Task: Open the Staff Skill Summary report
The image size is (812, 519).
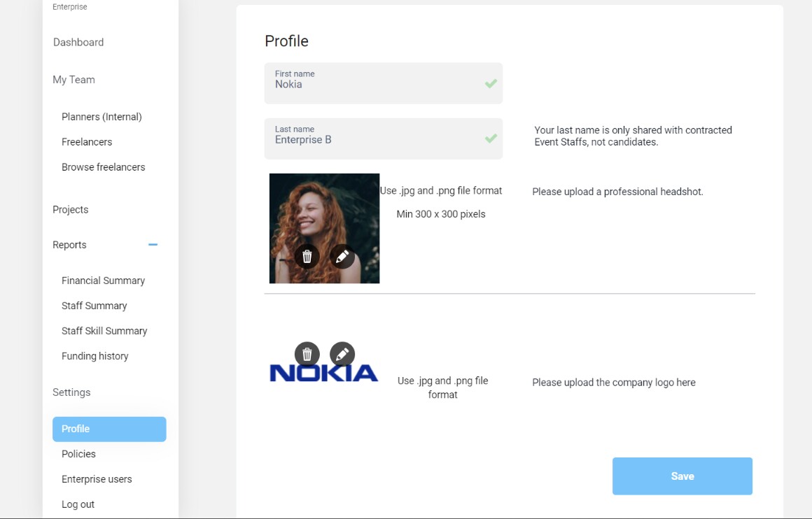Action: click(x=104, y=331)
